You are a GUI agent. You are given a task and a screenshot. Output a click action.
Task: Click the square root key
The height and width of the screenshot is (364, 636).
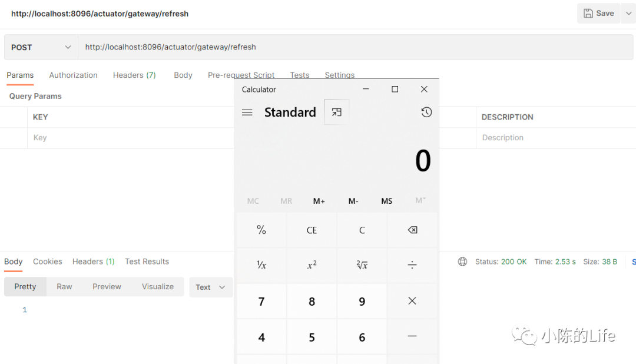click(362, 265)
